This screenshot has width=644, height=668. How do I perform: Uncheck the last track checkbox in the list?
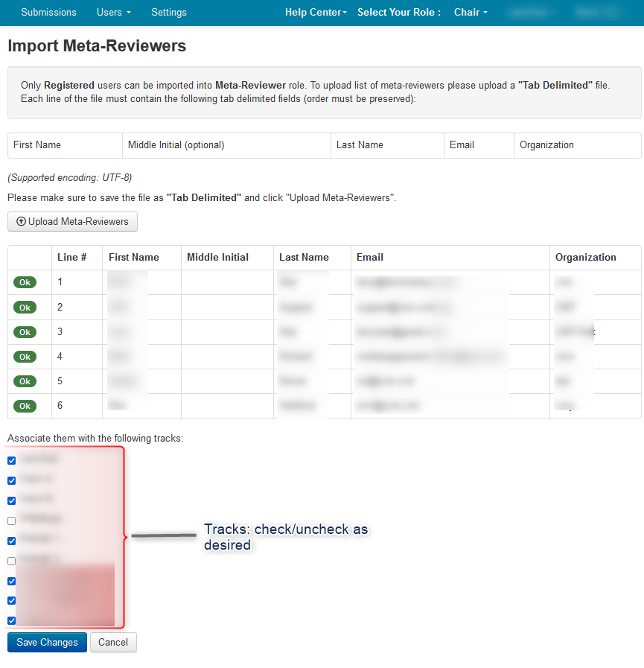click(11, 620)
